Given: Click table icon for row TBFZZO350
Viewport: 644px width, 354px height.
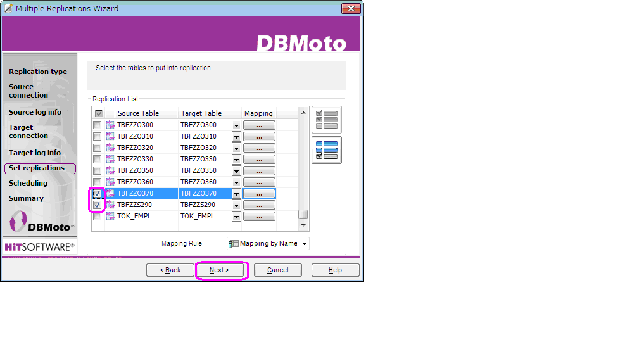Looking at the screenshot, I should pos(110,170).
